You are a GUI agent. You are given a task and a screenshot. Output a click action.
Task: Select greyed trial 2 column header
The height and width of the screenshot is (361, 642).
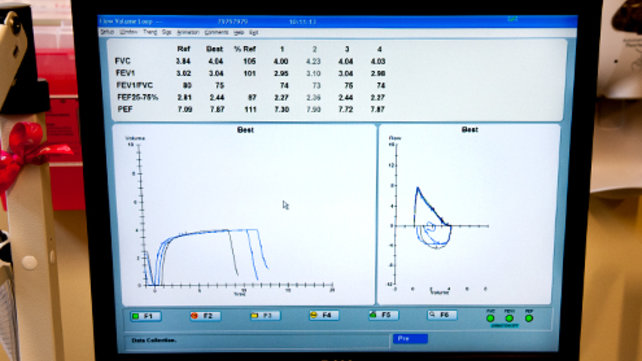[314, 49]
